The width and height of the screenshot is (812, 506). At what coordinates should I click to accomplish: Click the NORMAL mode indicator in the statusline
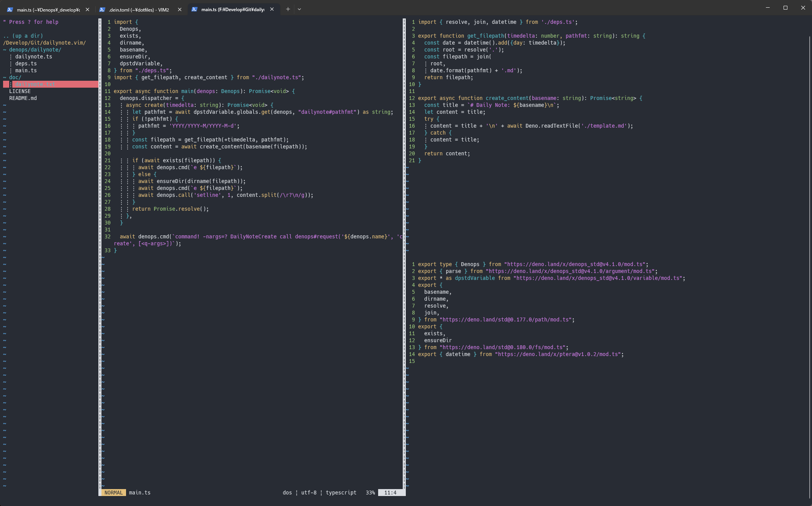point(113,493)
